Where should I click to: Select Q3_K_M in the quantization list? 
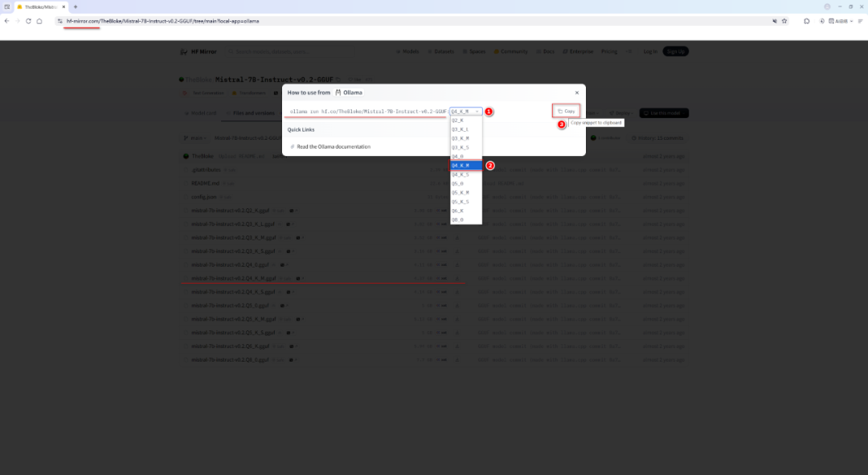[465, 138]
